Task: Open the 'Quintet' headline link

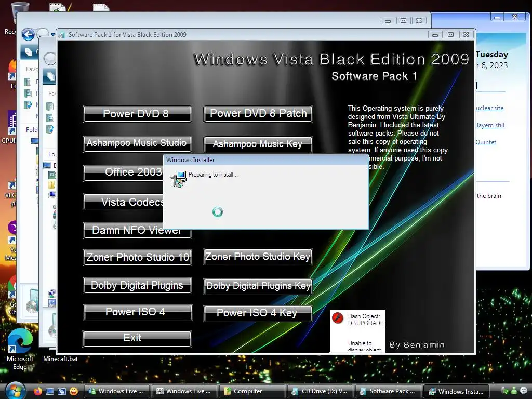Action: (486, 142)
